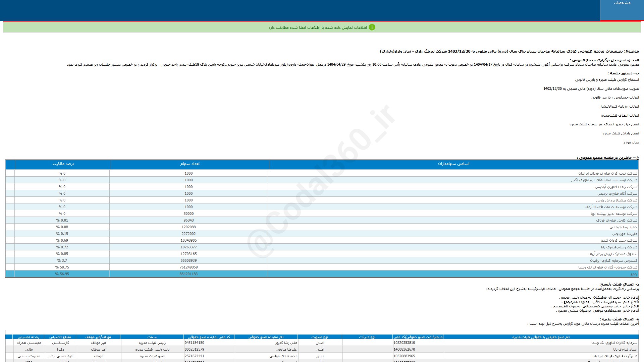The height and width of the screenshot is (362, 644).
Task: Select share count 50000
Action: [x=189, y=214]
